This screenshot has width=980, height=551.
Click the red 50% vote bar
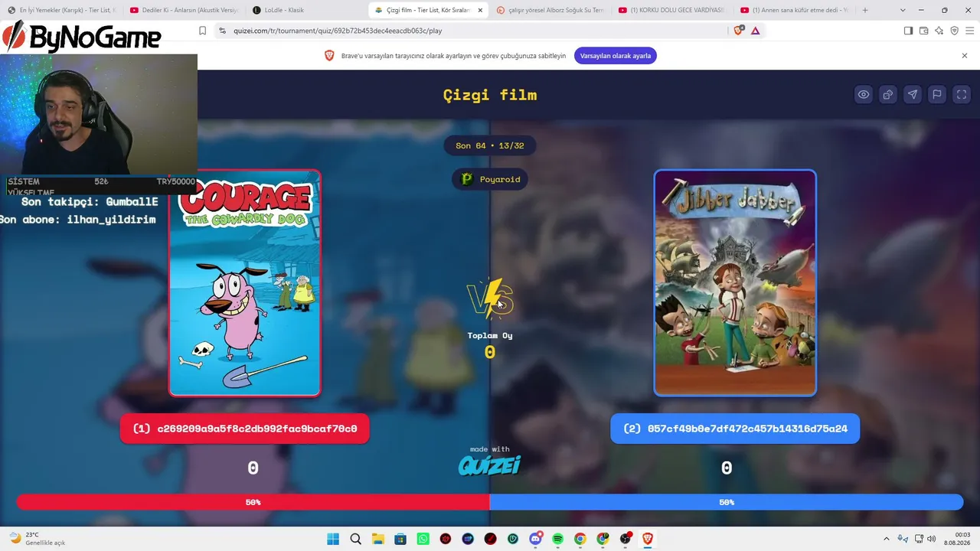pos(253,502)
